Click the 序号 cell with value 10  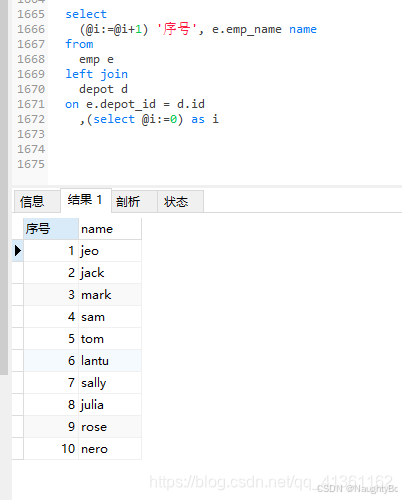pyautogui.click(x=51, y=449)
